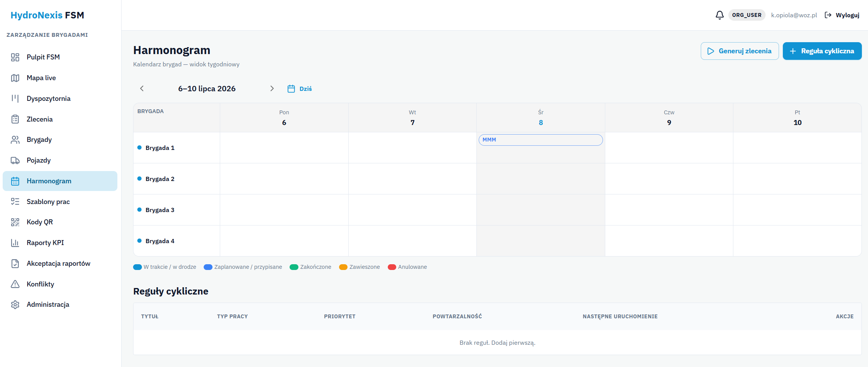Click the Brygada 1 row label
Image resolution: width=868 pixels, height=367 pixels.
[160, 148]
